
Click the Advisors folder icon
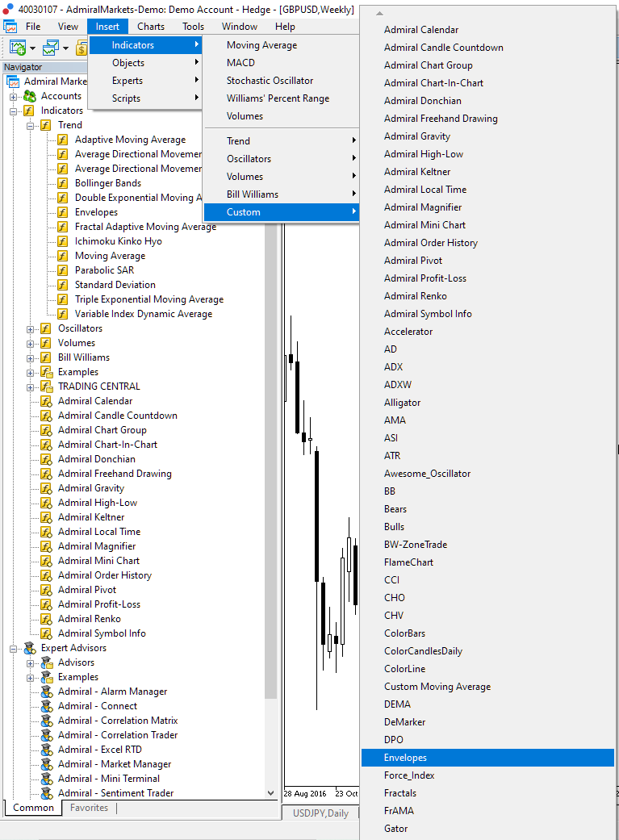[47, 662]
